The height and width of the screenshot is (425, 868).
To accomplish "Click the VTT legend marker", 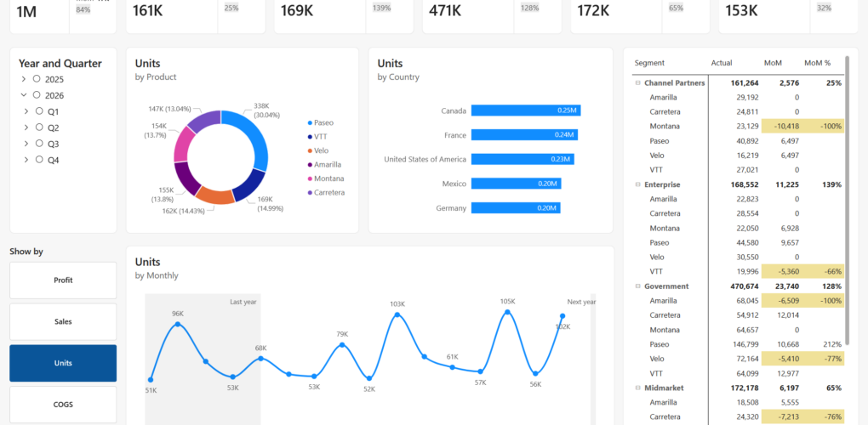I will tap(309, 137).
